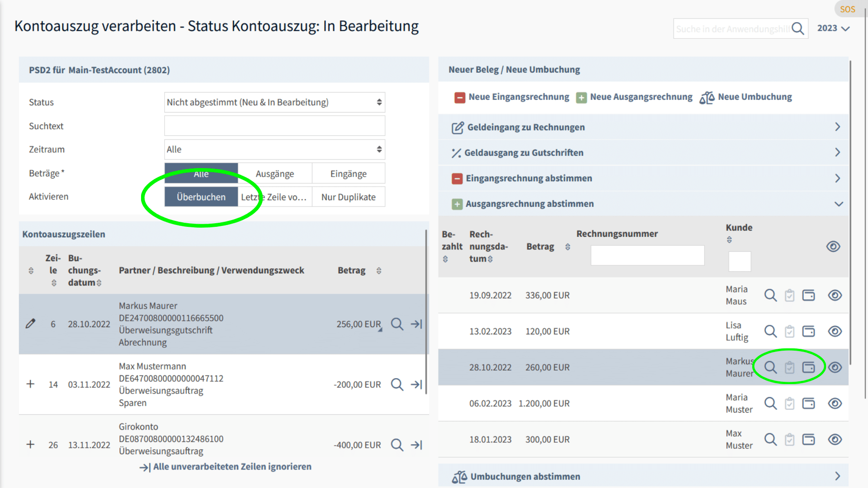Toggle eye icon for Maria Muster invoice
The image size is (868, 488).
coord(835,403)
